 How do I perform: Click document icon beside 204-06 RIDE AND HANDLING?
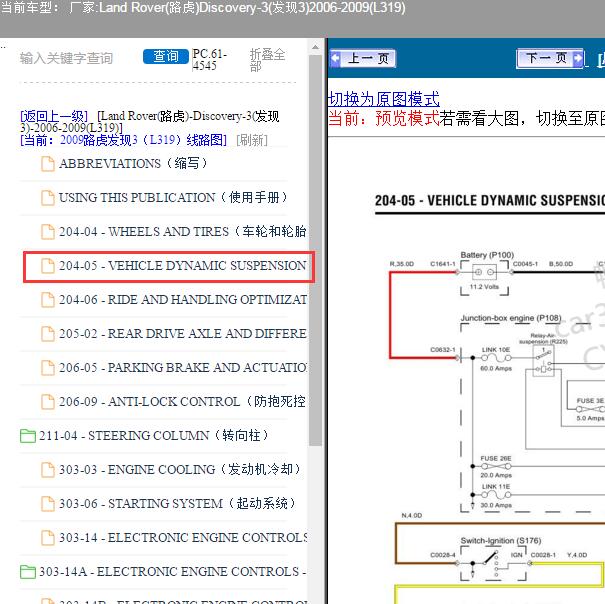coord(48,299)
